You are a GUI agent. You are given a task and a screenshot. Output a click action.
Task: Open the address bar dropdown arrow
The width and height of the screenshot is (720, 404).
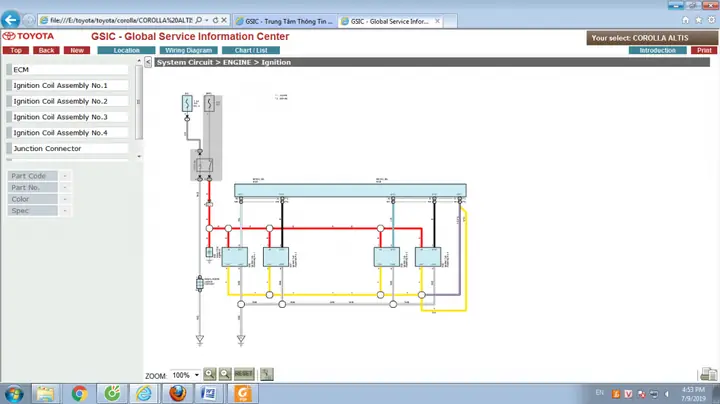click(x=207, y=20)
